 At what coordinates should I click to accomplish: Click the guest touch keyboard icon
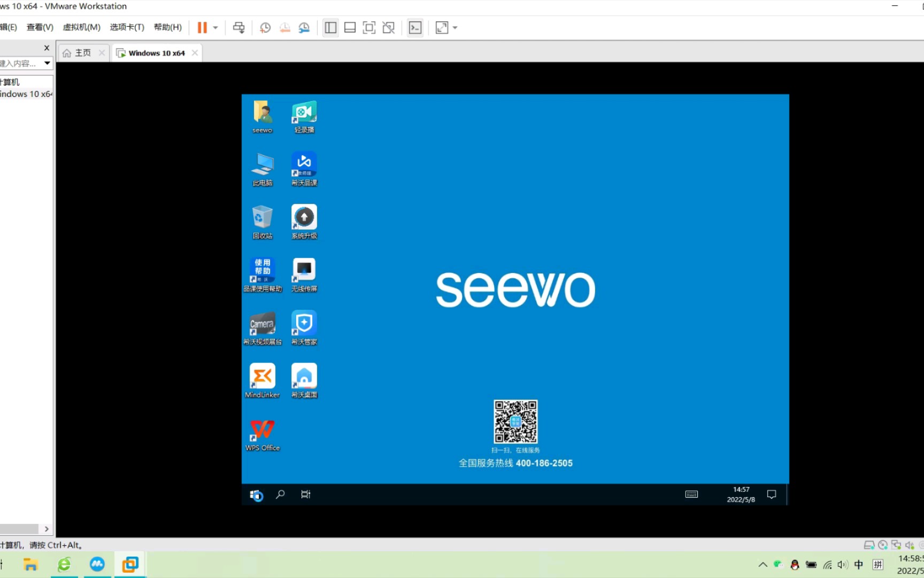pos(691,495)
